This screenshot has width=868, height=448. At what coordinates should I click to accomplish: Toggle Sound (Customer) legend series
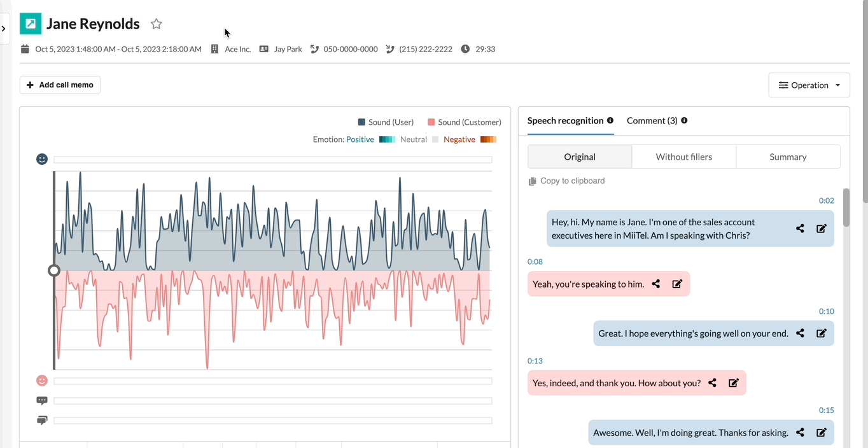click(465, 122)
